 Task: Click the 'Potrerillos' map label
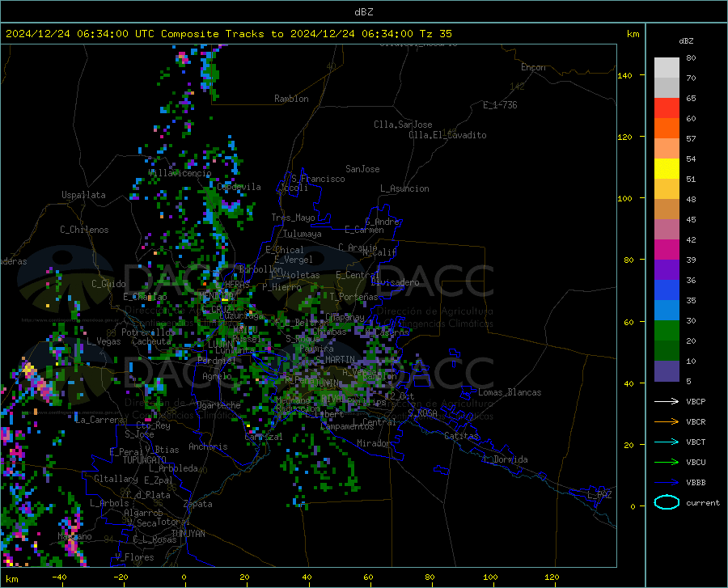pyautogui.click(x=148, y=332)
